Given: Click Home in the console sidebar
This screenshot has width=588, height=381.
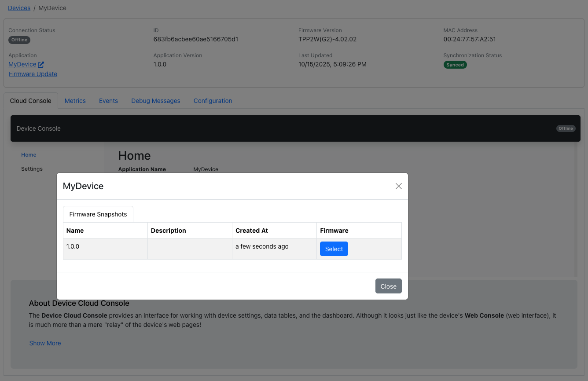Looking at the screenshot, I should point(29,155).
